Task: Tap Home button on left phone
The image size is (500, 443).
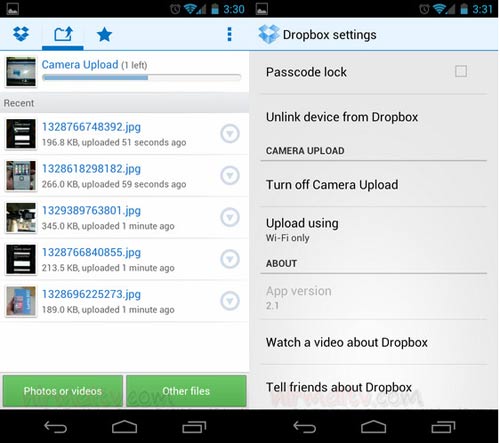Action: (124, 427)
